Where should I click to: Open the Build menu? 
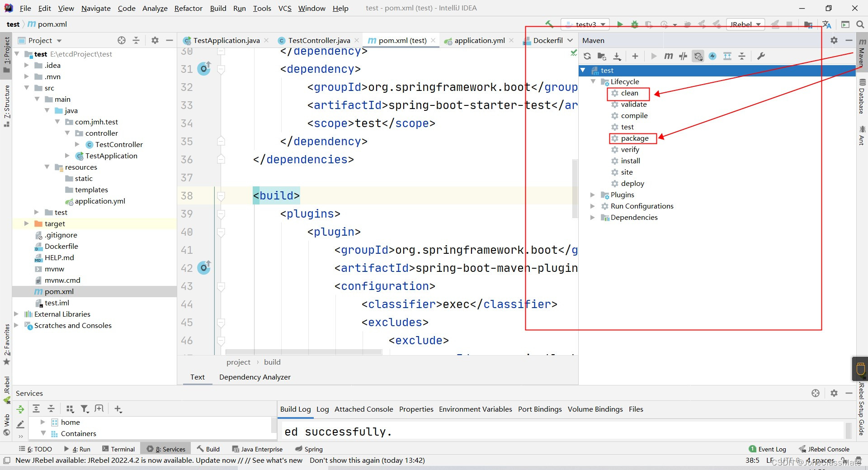click(218, 8)
